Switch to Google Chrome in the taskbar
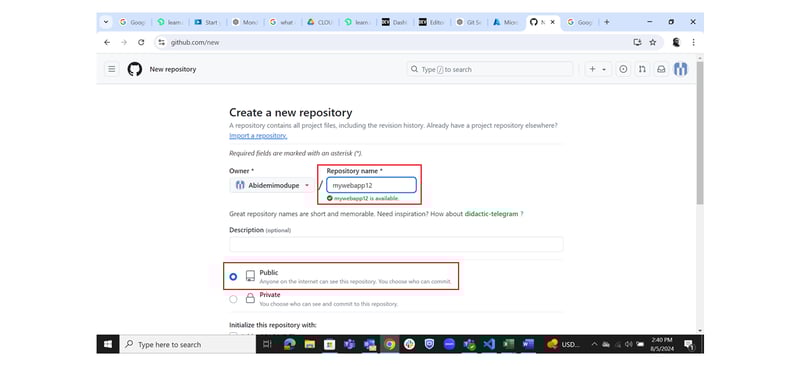 coord(390,345)
